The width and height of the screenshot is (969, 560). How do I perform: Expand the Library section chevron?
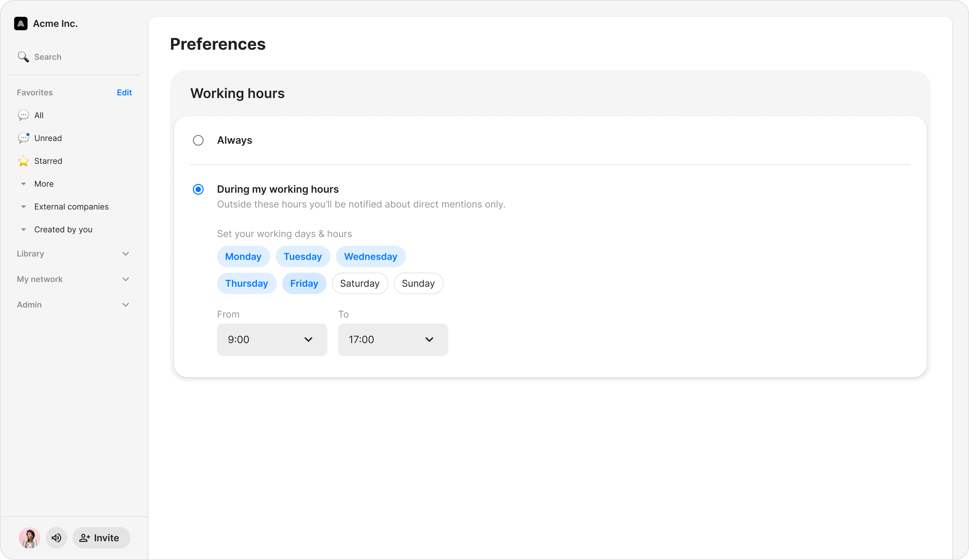(x=125, y=254)
